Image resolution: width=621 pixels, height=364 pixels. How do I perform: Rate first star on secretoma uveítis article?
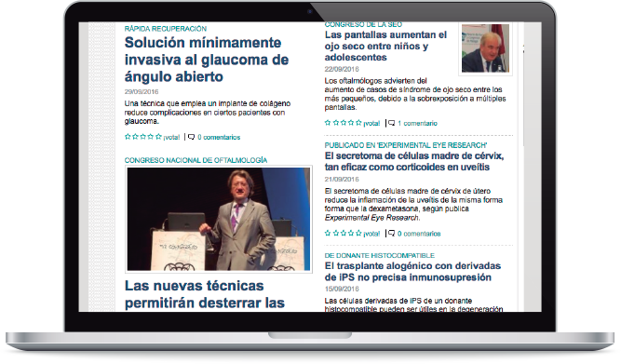328,233
